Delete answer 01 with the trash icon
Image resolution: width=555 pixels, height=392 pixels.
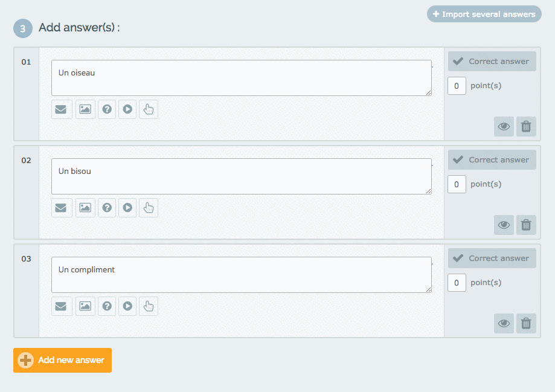coord(526,126)
